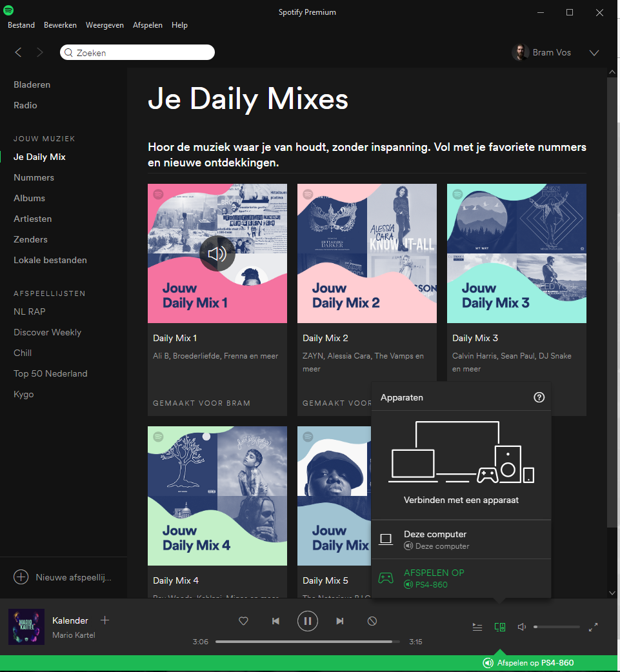The image size is (620, 672).
Task: Skip to the previous track
Action: [275, 620]
